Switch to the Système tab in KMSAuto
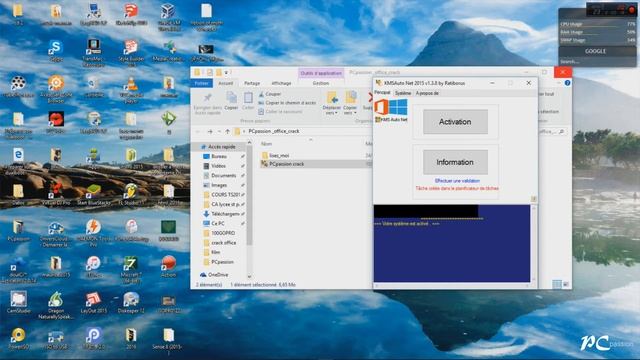Screen dimensions: 640x360 coord(403,93)
